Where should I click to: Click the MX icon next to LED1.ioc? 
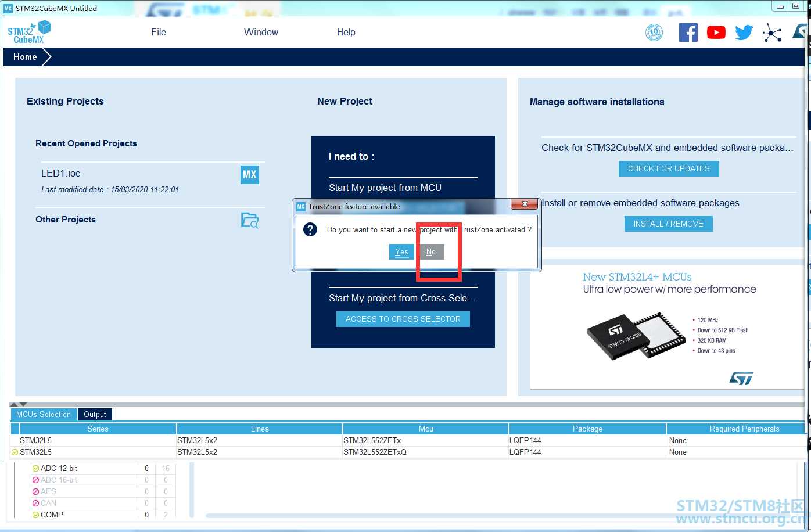click(250, 174)
